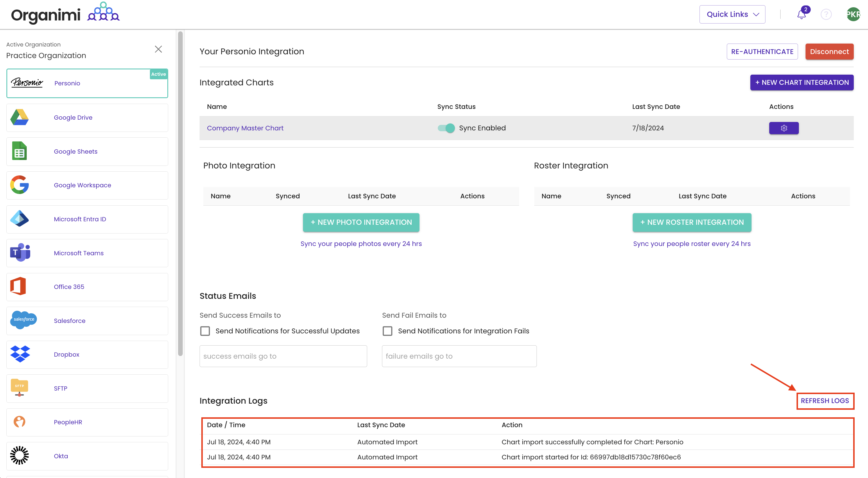Click Photo Integration Synced column header

pyautogui.click(x=287, y=196)
